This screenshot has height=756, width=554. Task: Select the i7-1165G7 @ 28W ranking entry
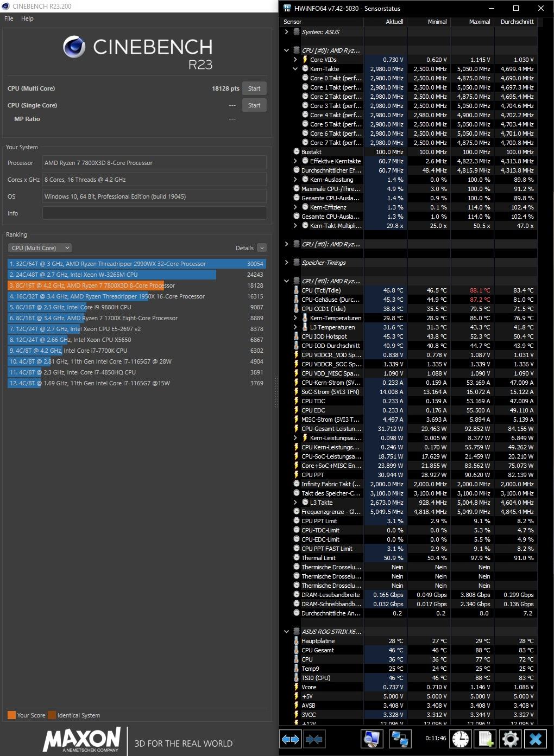[137, 361]
